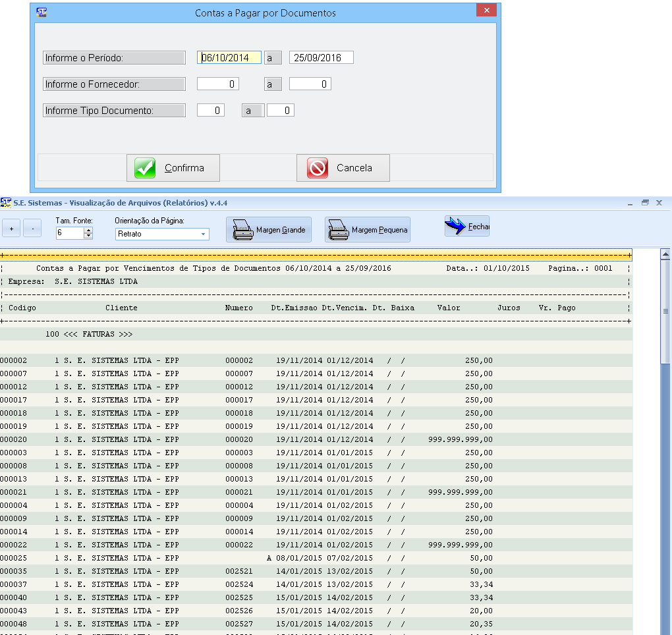Close the Contas a Pagar dialog
Screen dimensions: 672x635
(x=486, y=11)
